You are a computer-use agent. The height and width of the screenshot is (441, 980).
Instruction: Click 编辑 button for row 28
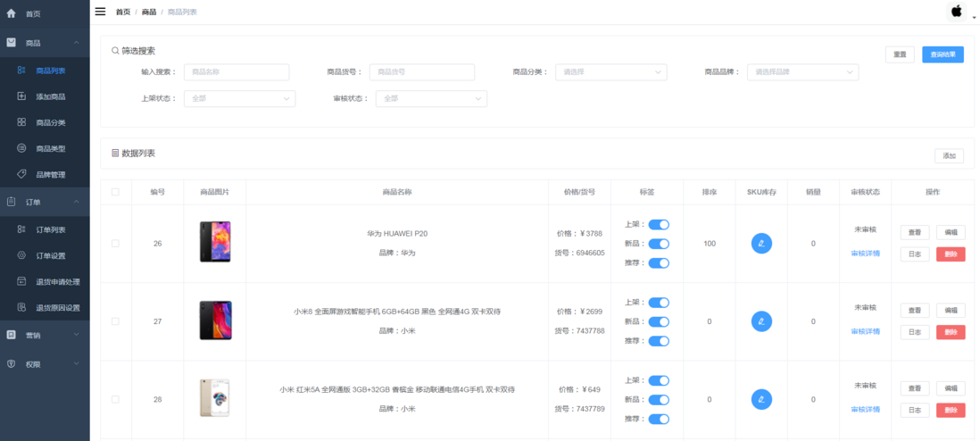coord(951,388)
